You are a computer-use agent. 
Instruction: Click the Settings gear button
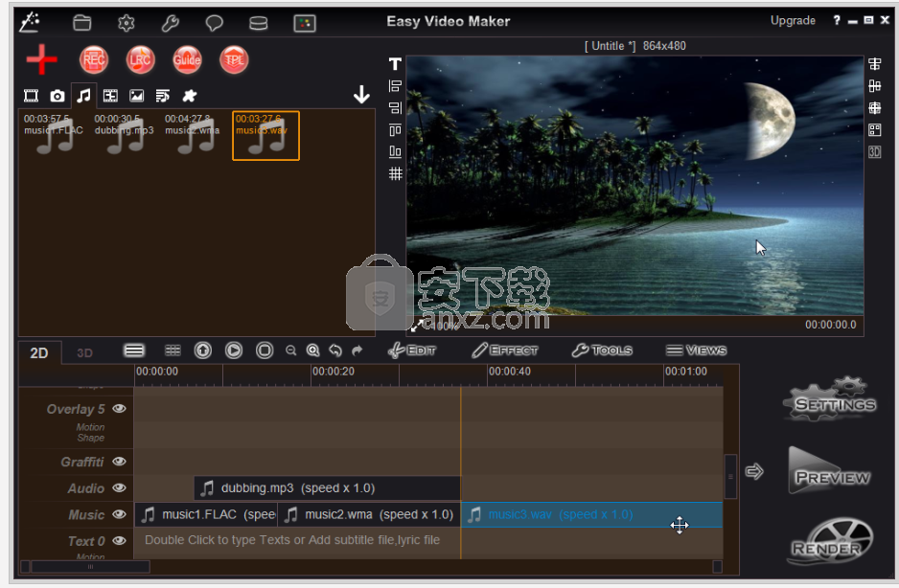tap(830, 400)
